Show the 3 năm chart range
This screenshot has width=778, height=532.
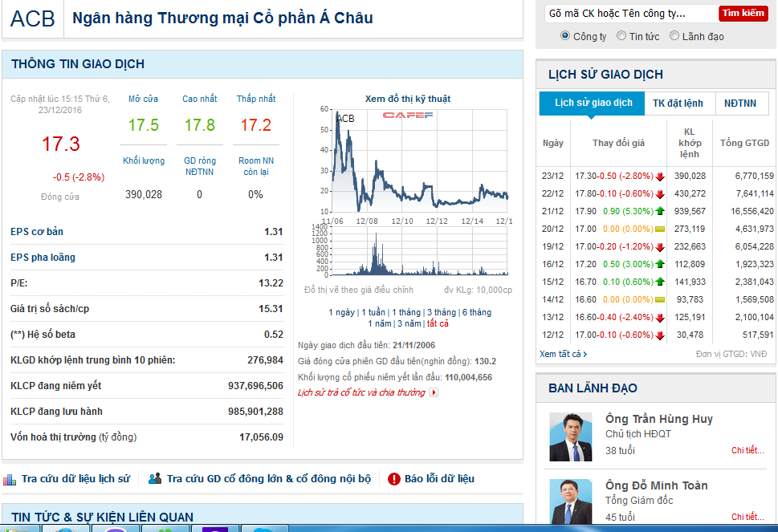click(x=409, y=323)
